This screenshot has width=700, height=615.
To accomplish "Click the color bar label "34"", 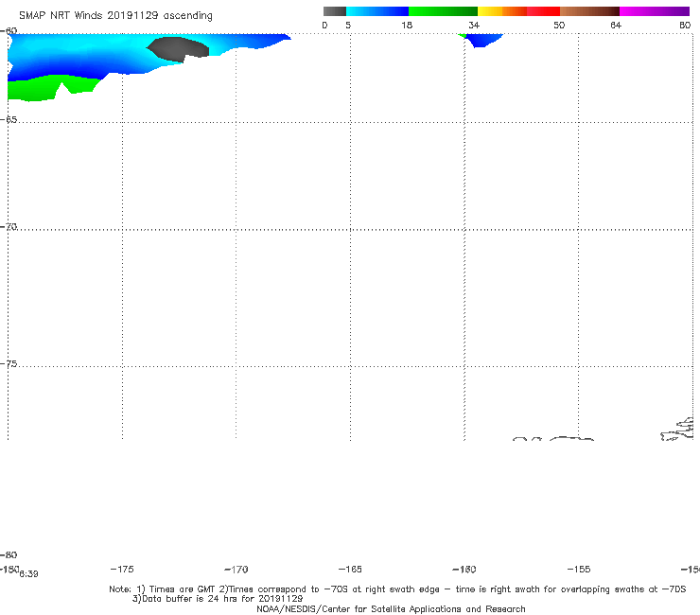I will (x=474, y=25).
